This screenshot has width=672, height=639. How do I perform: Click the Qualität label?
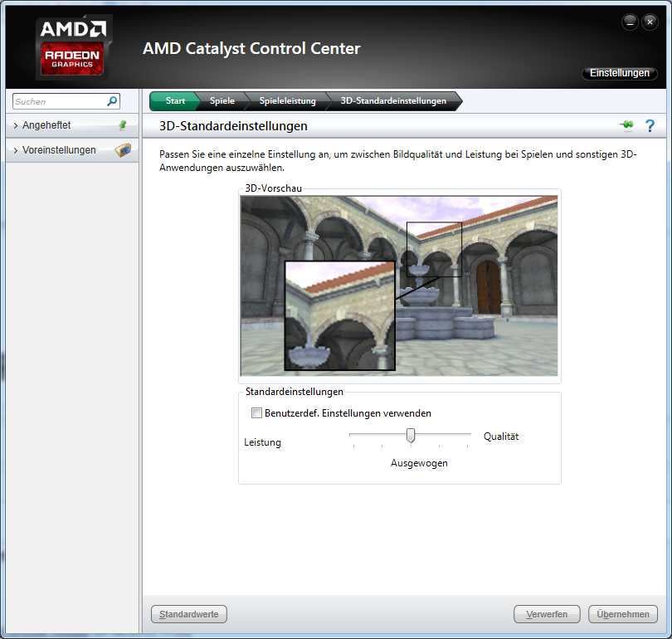501,437
